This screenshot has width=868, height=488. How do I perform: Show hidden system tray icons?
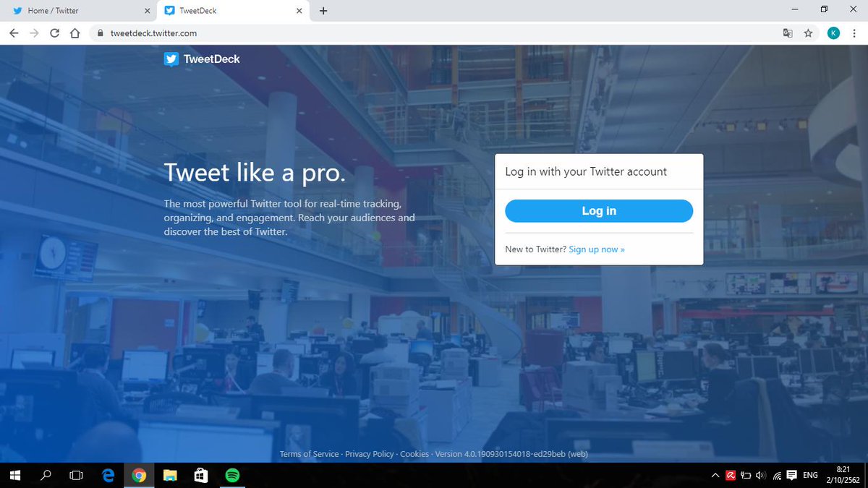pos(715,475)
